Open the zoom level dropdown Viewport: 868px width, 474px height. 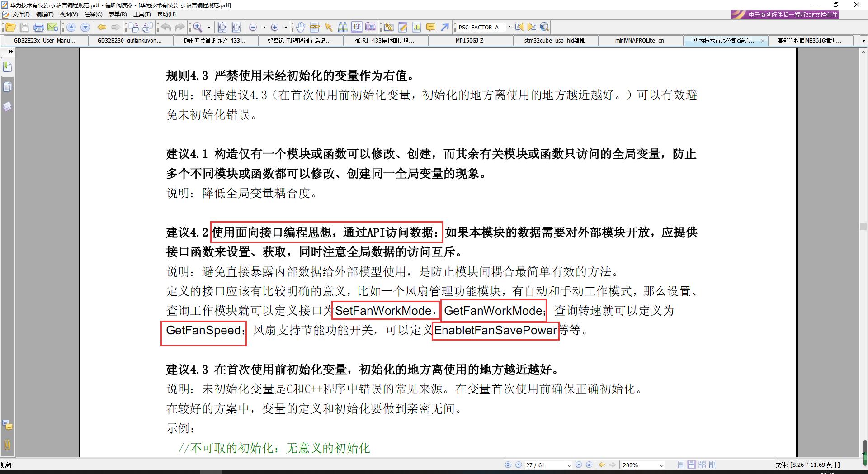click(x=661, y=465)
